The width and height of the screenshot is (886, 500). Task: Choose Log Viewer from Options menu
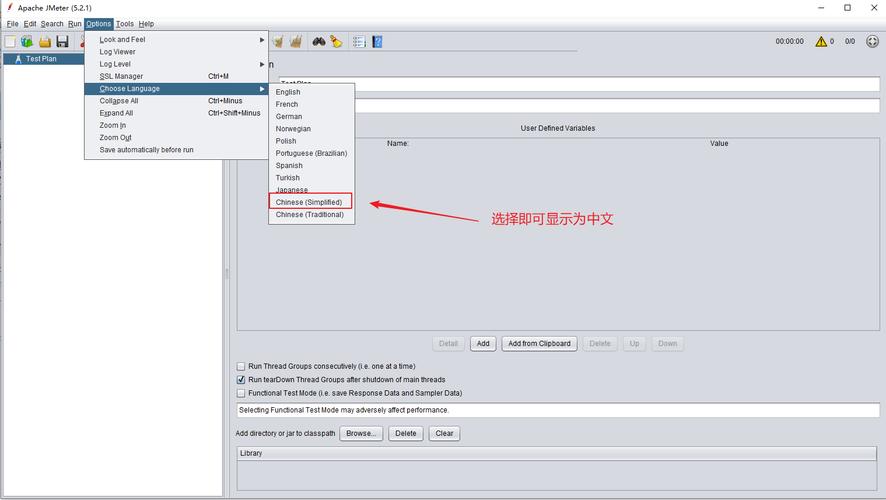pos(176,52)
